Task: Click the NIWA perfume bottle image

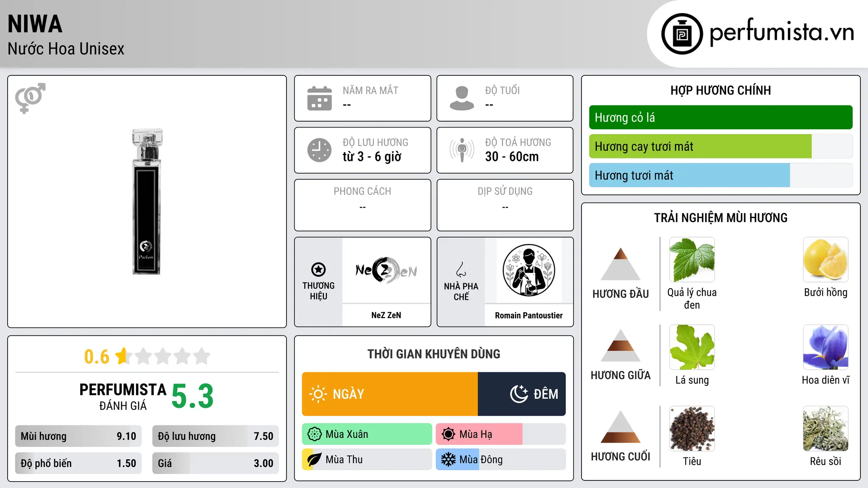Action: pyautogui.click(x=147, y=202)
